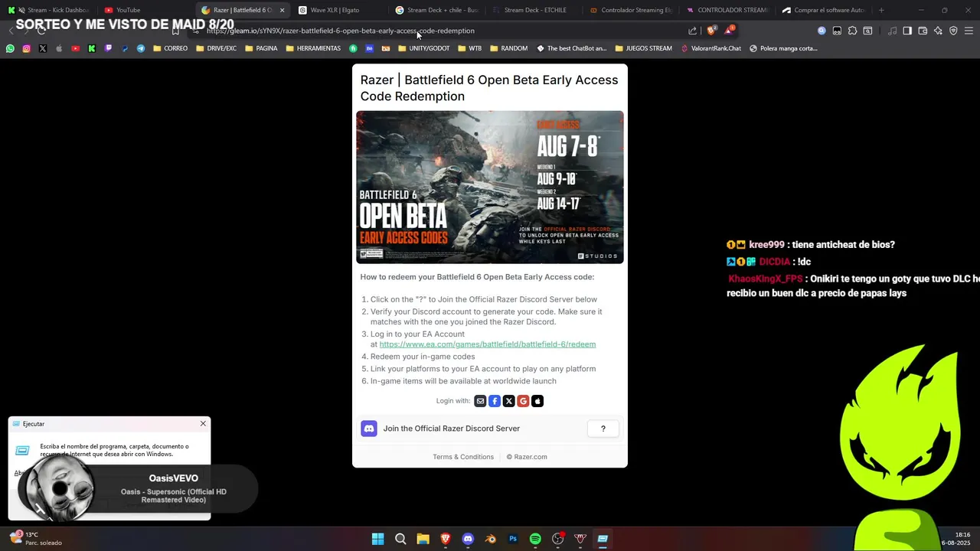Open Twitch bookmark icon
Viewport: 980px width, 551px height.
[108, 48]
